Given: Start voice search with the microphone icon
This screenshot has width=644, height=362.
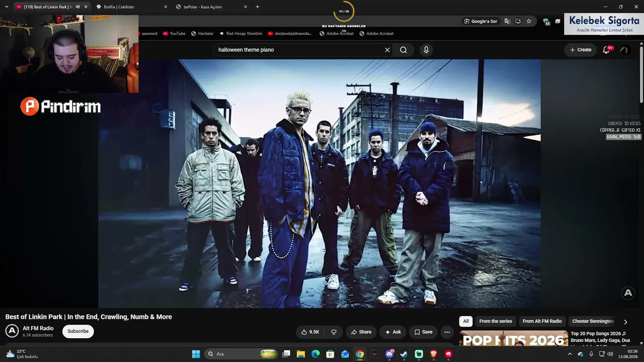Looking at the screenshot, I should 426,50.
